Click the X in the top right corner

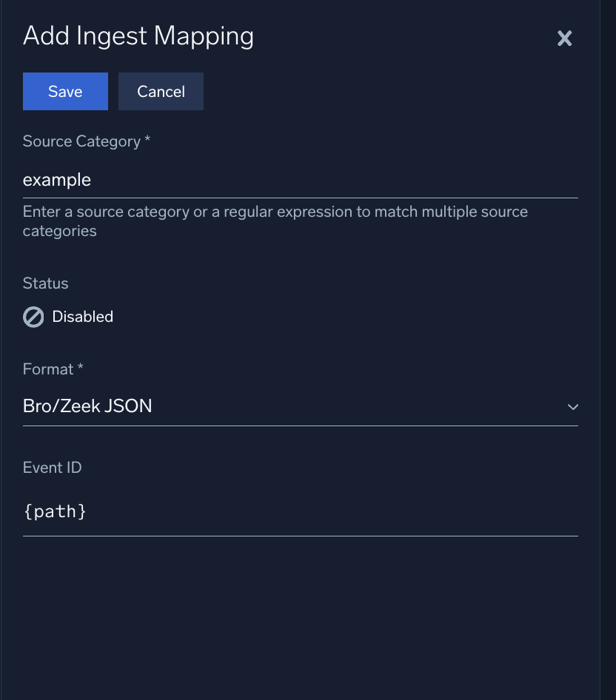click(x=565, y=38)
